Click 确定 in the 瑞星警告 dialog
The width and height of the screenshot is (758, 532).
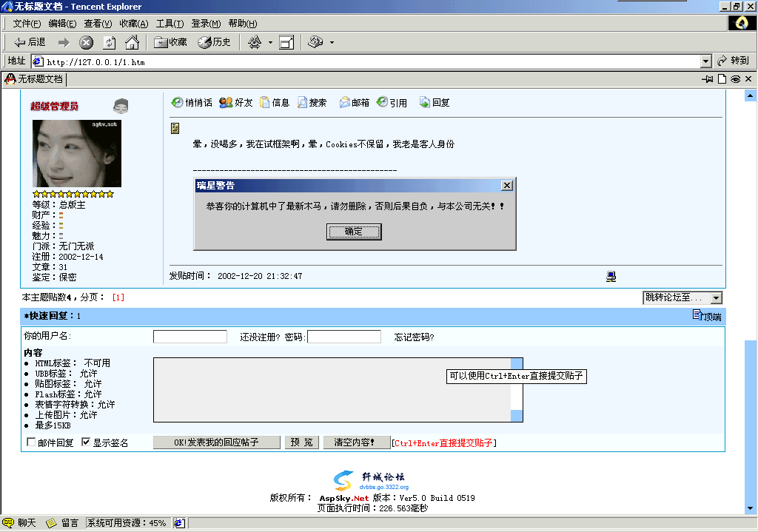pyautogui.click(x=354, y=232)
